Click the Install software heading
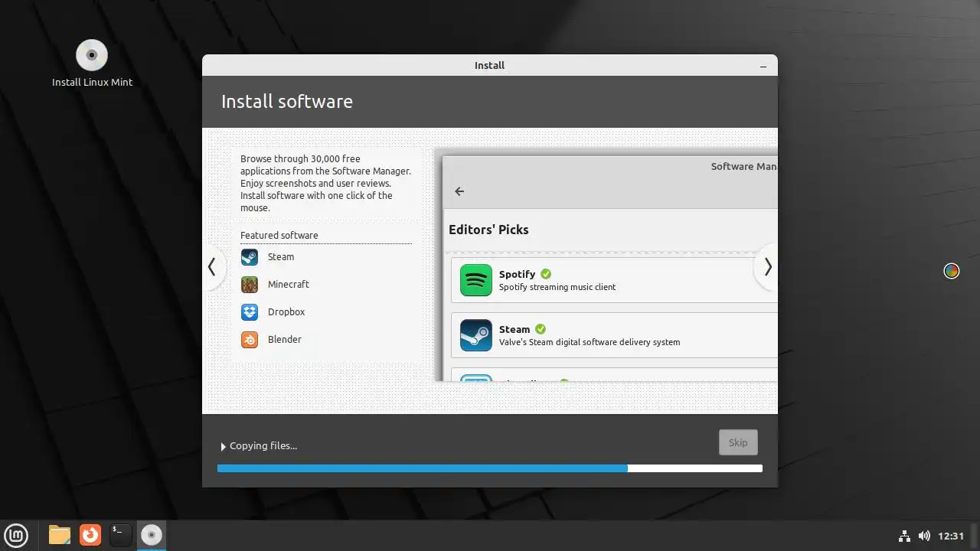The width and height of the screenshot is (980, 551). [287, 102]
